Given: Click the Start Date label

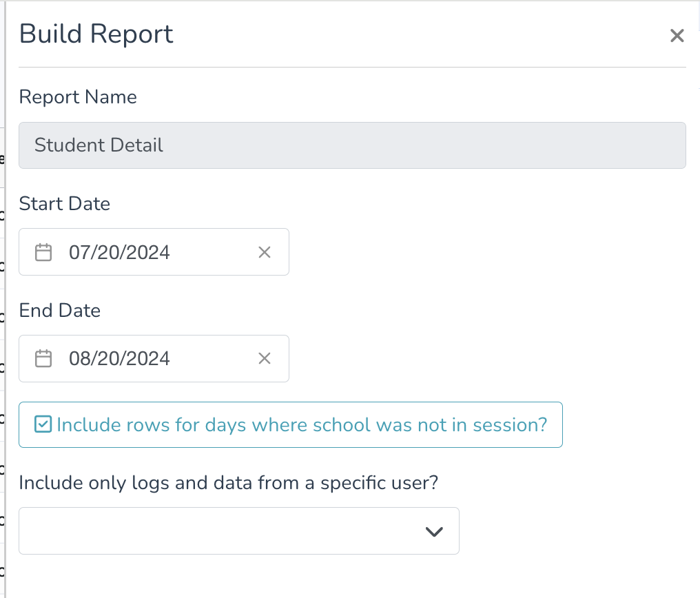Looking at the screenshot, I should pyautogui.click(x=64, y=203).
